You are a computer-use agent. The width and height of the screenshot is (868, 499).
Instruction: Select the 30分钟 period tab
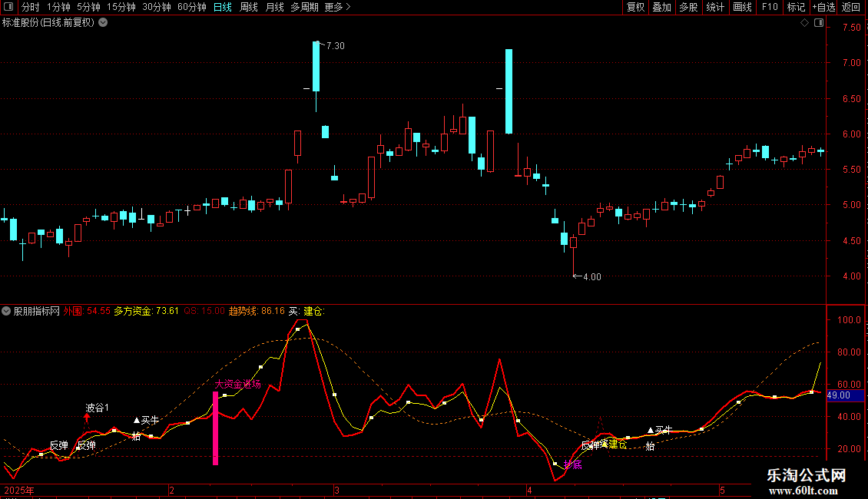click(x=157, y=7)
